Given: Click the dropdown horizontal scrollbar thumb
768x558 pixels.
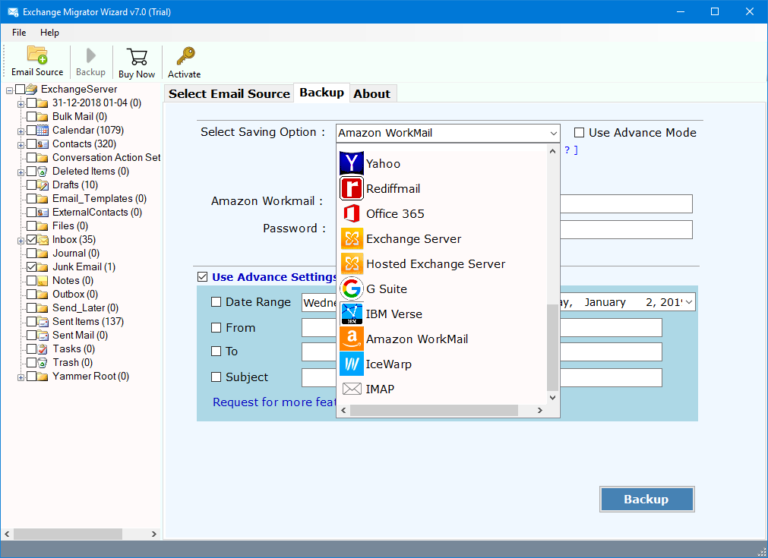Looking at the screenshot, I should 434,410.
